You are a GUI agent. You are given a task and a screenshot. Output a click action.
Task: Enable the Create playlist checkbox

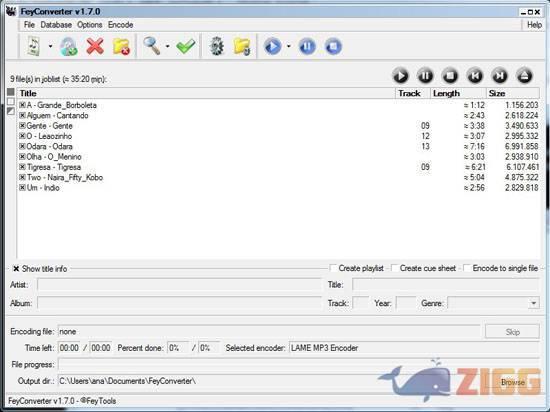pyautogui.click(x=333, y=268)
